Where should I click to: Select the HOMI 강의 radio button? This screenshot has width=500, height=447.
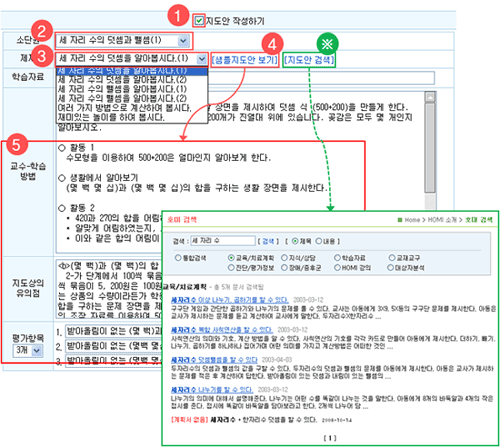[337, 267]
